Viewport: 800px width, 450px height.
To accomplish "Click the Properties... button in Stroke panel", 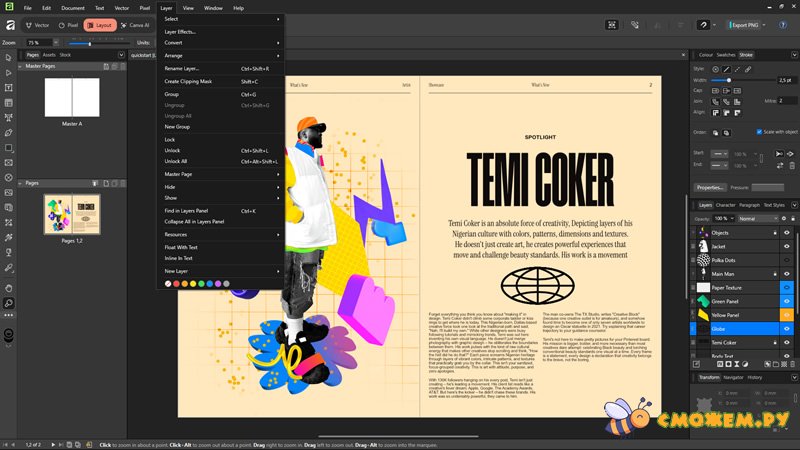I will point(710,187).
